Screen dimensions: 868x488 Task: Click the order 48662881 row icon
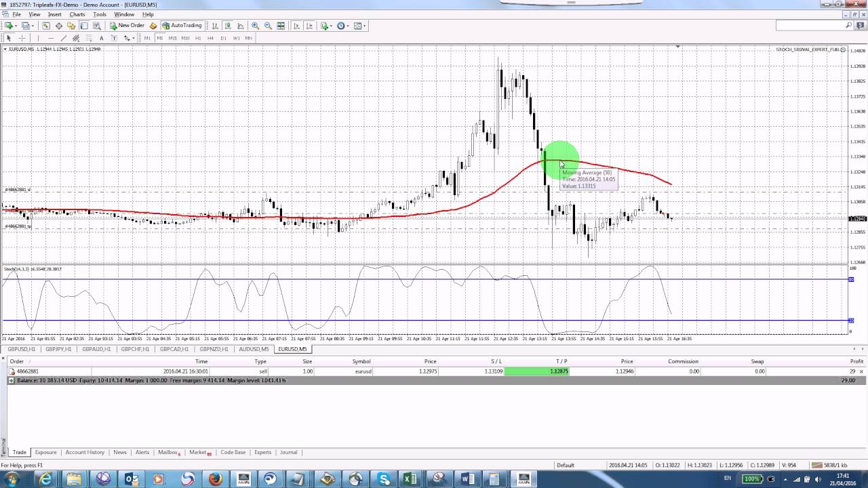pos(12,371)
